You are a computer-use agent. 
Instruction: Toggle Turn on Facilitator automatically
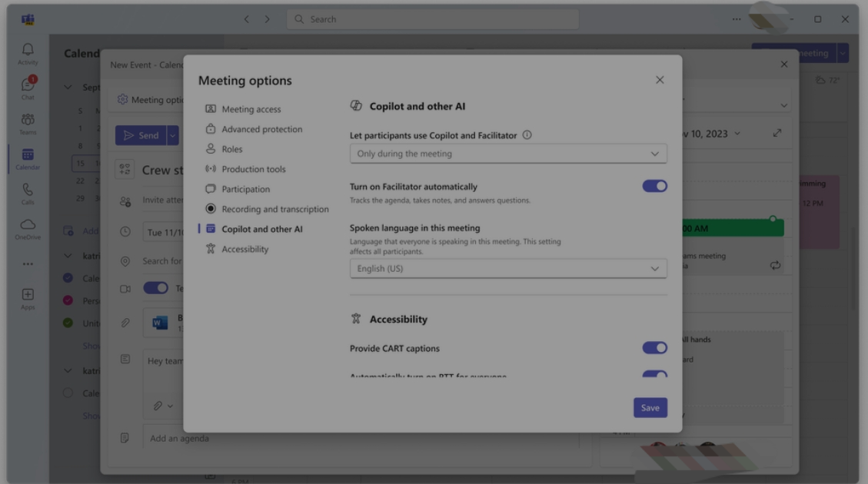tap(654, 187)
